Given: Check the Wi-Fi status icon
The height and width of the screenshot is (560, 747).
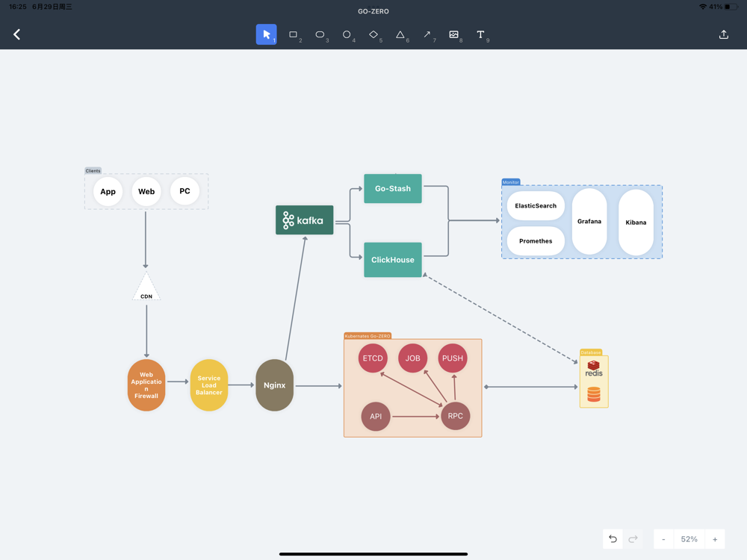Looking at the screenshot, I should [703, 7].
